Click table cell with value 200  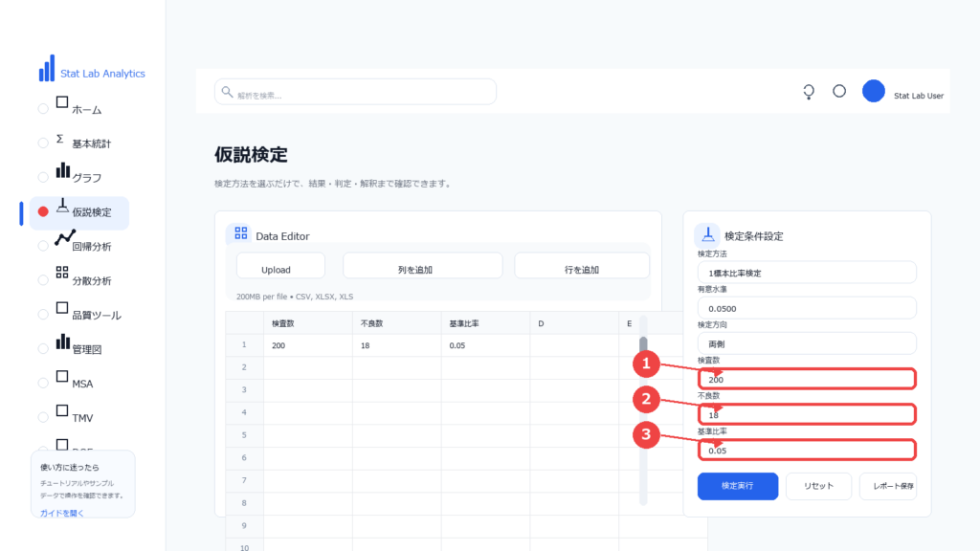(x=307, y=345)
